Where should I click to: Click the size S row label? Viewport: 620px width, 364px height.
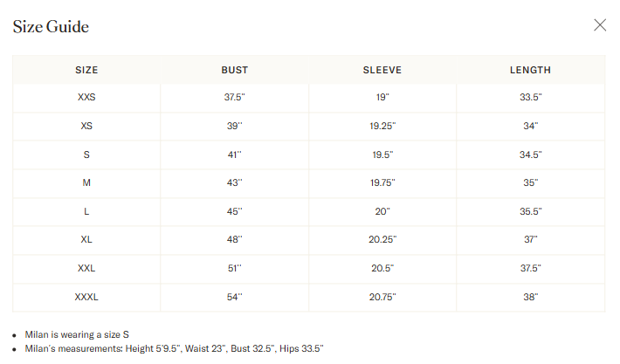point(86,155)
